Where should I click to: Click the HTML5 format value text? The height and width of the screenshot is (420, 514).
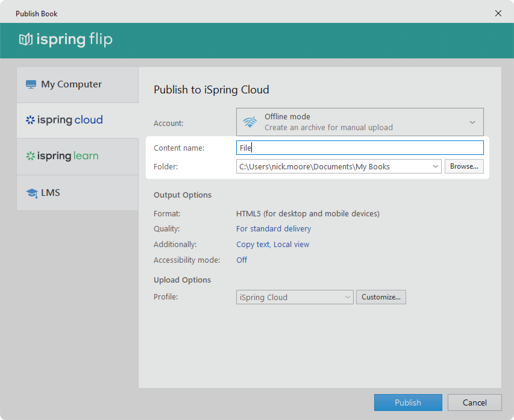[308, 214]
